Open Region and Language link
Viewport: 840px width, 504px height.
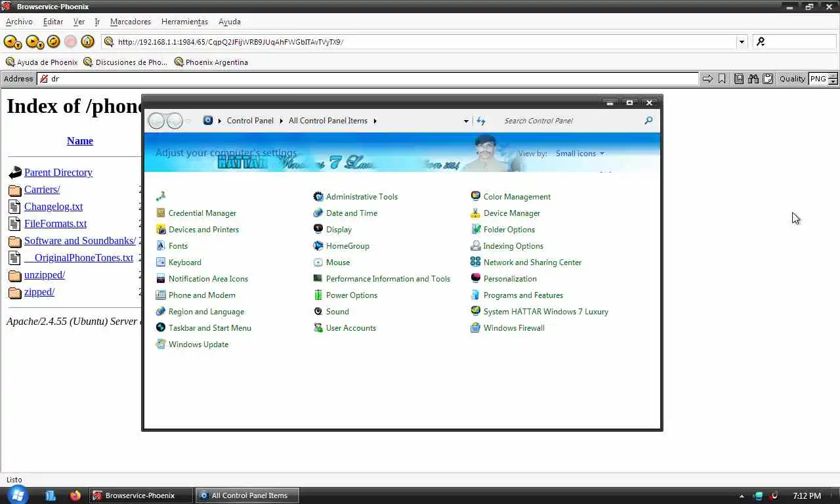tap(206, 312)
